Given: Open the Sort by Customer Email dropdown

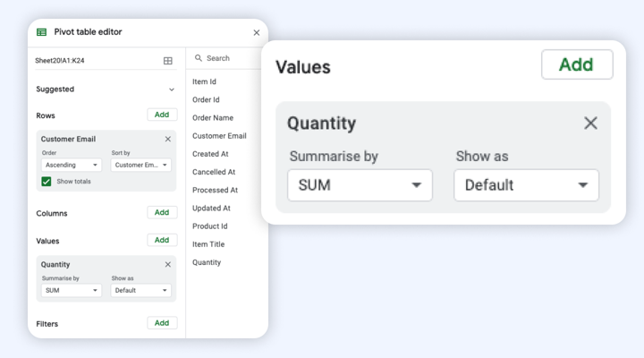Looking at the screenshot, I should pos(141,165).
